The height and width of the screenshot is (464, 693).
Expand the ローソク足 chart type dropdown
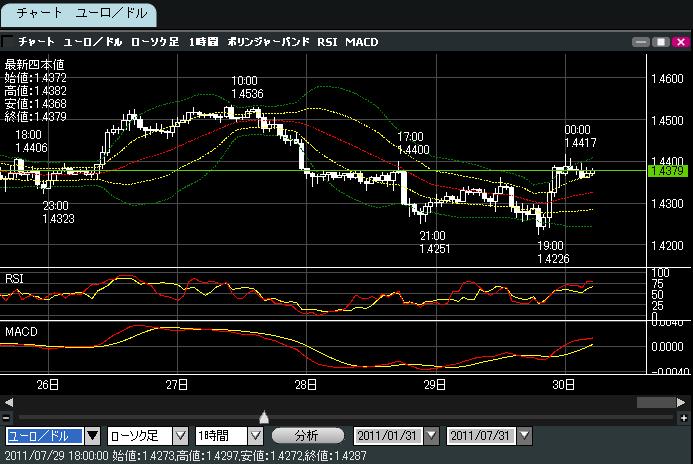(180, 436)
